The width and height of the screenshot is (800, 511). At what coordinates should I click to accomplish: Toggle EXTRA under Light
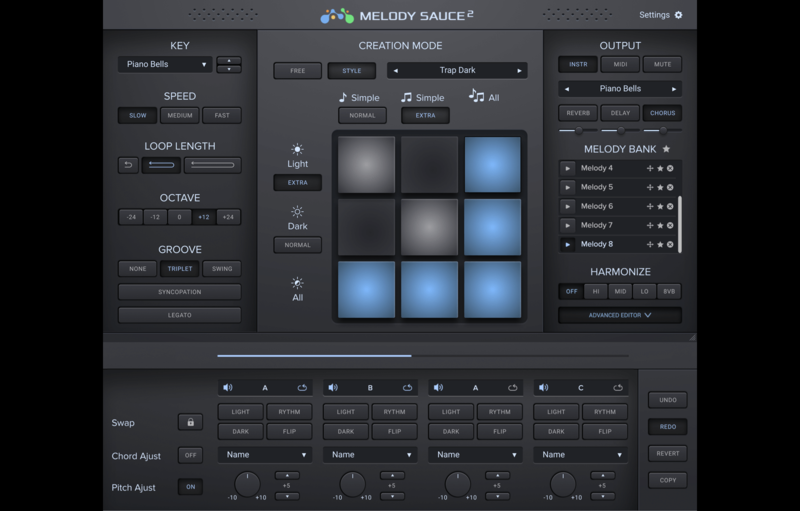pos(297,183)
